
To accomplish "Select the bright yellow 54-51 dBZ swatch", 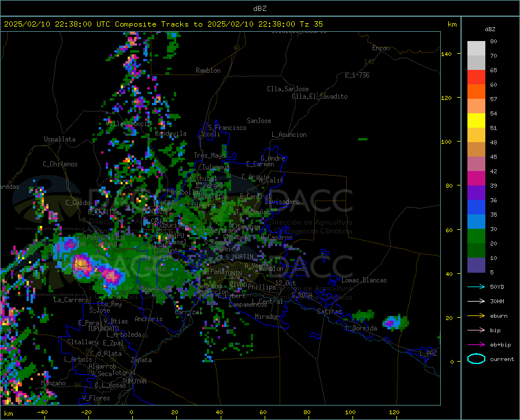I will click(x=476, y=121).
